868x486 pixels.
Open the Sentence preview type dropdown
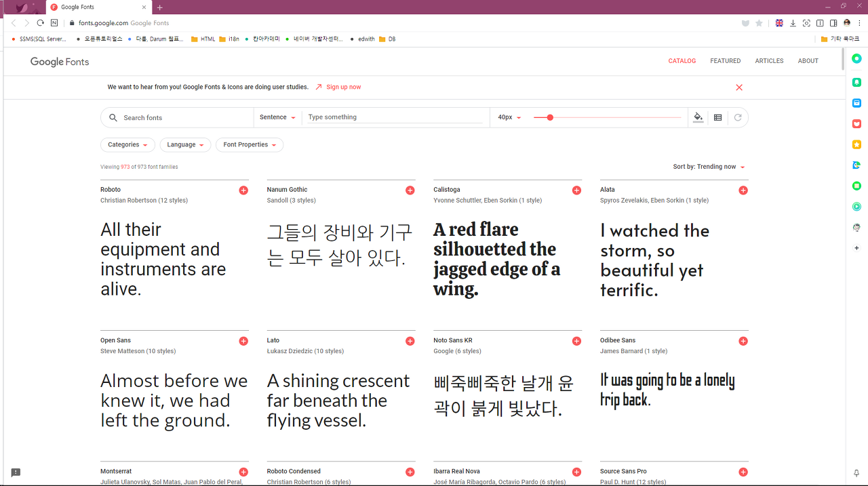click(277, 117)
